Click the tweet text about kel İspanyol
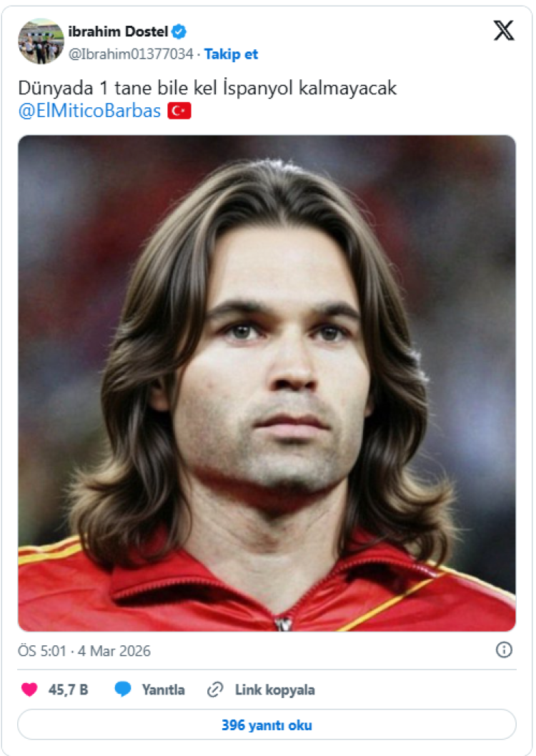536x756 pixels. (207, 88)
